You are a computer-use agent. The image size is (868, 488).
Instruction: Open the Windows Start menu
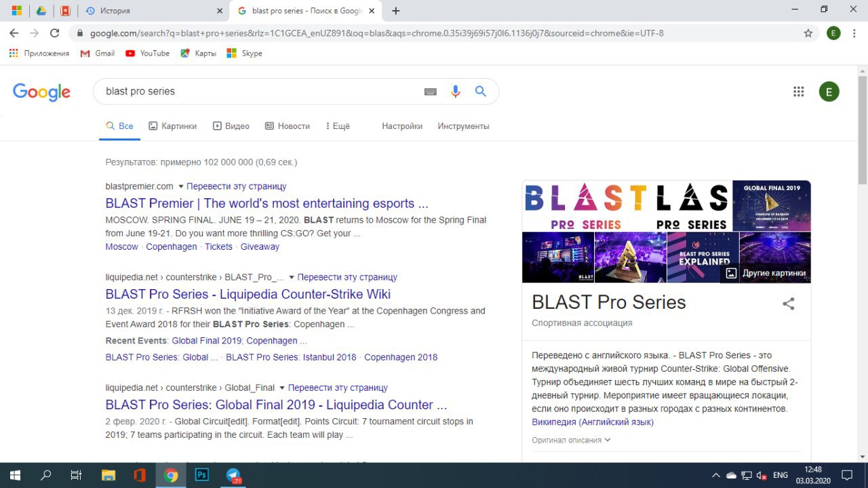click(x=15, y=475)
